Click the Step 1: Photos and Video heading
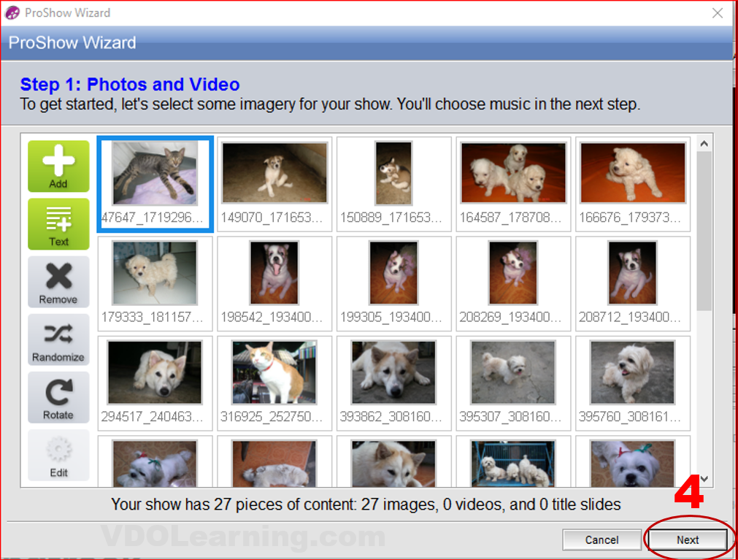Image resolution: width=738 pixels, height=560 pixels. (130, 84)
